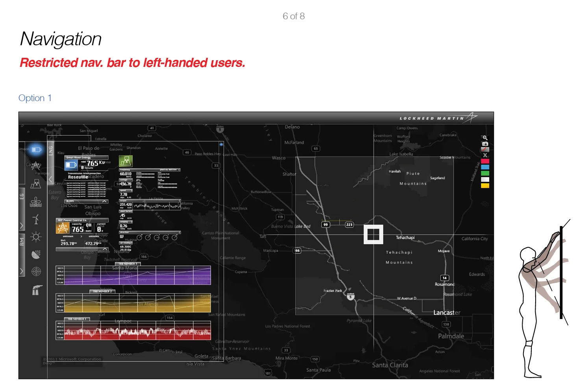
Task: Collapse the ALERTS section chevron
Action: coord(104,201)
